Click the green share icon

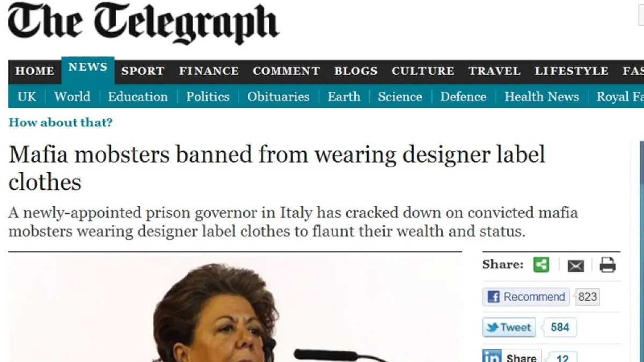coord(541,265)
